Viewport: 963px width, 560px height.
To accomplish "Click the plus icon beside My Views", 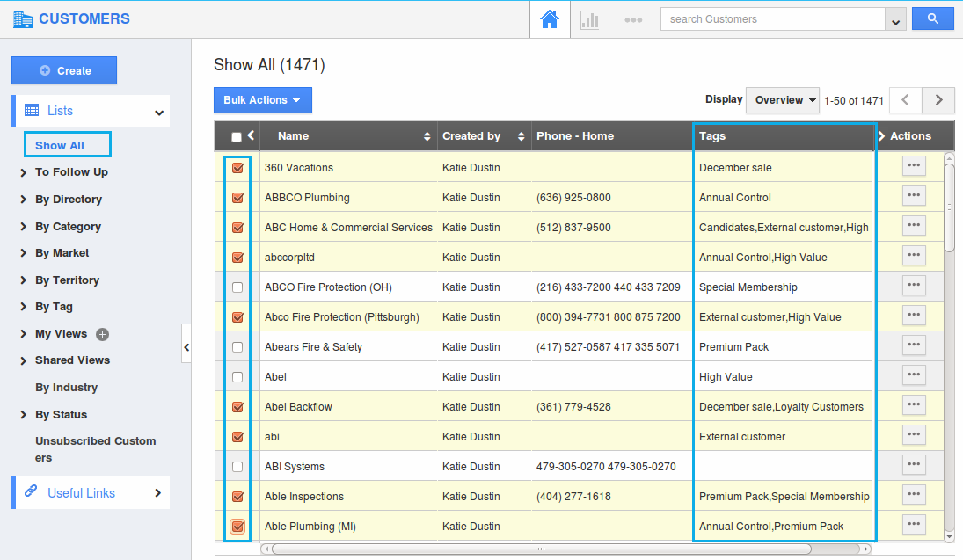I will (x=102, y=334).
